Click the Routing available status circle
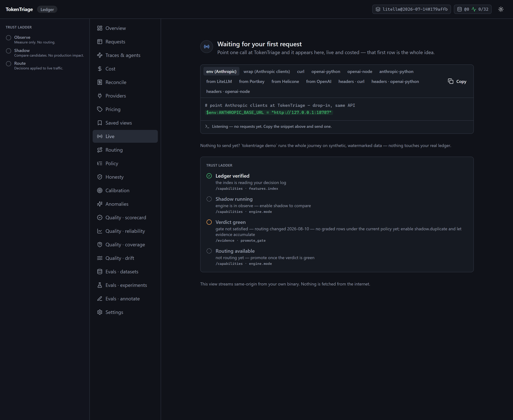 209,251
